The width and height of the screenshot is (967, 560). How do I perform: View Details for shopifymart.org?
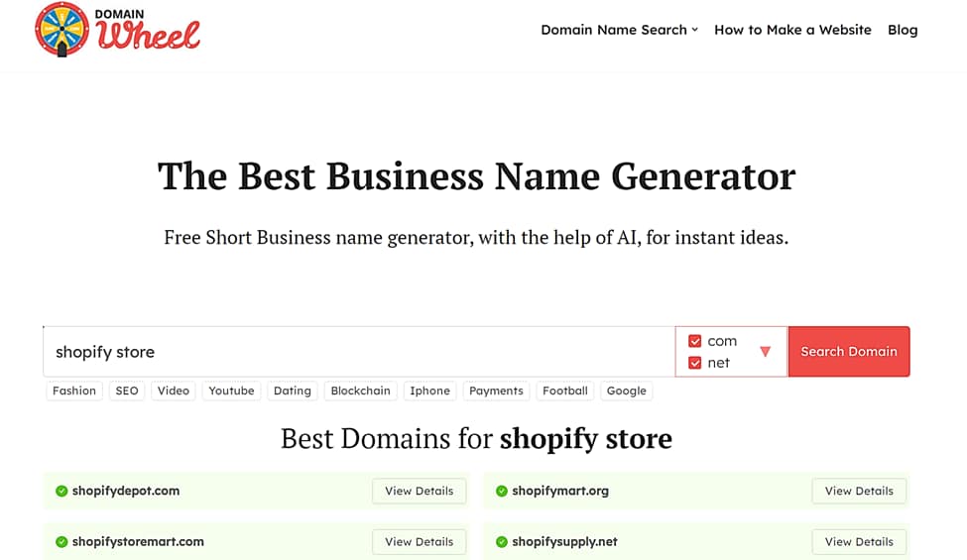pyautogui.click(x=859, y=491)
